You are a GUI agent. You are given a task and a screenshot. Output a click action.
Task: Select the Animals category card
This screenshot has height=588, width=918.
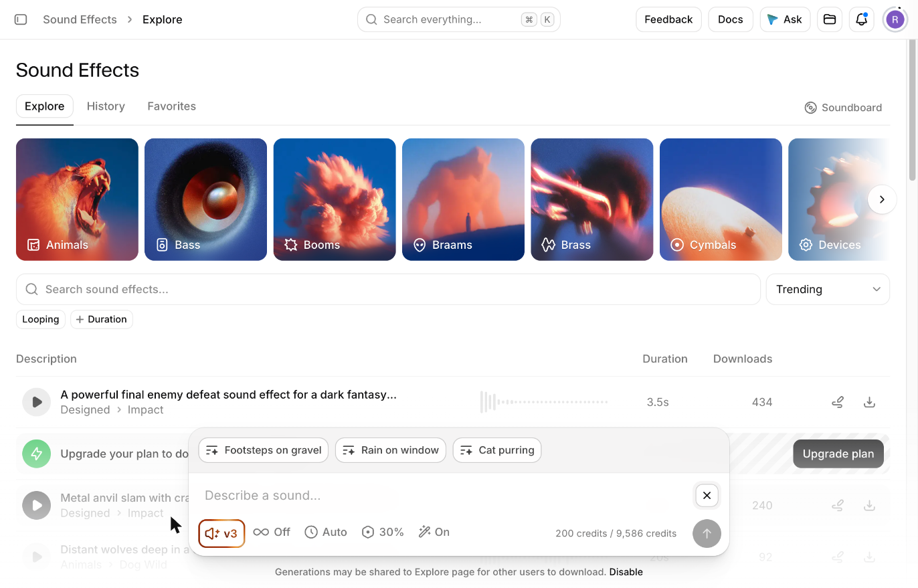(77, 199)
